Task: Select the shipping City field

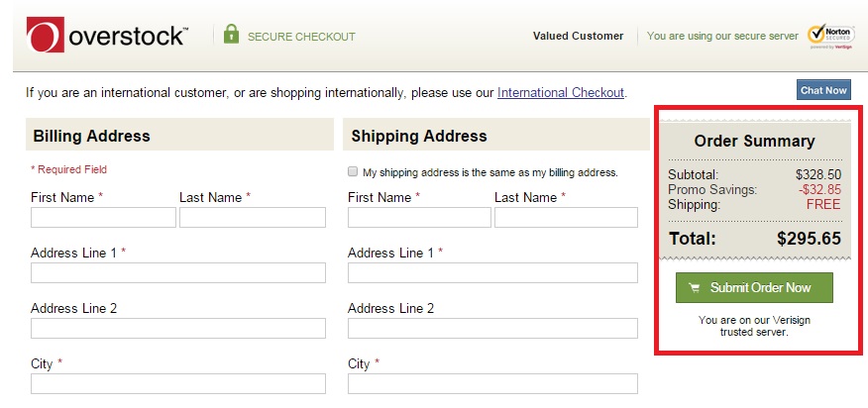Action: (x=492, y=383)
